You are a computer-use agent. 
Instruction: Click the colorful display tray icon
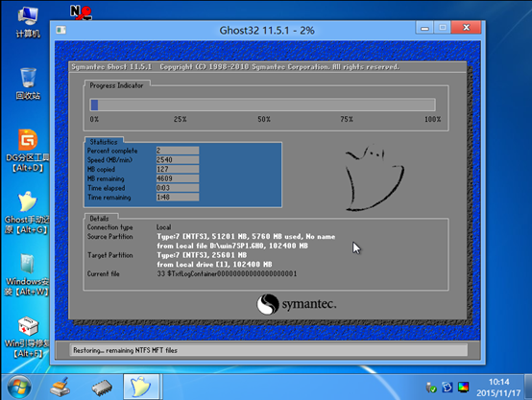(463, 388)
